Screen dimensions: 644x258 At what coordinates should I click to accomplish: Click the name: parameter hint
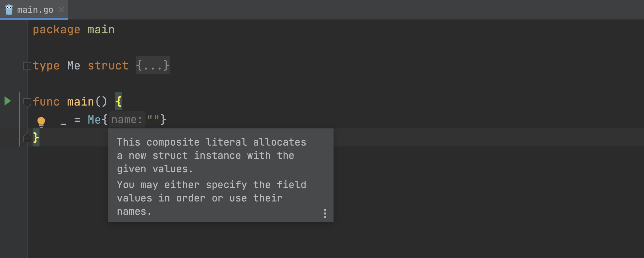tap(127, 120)
